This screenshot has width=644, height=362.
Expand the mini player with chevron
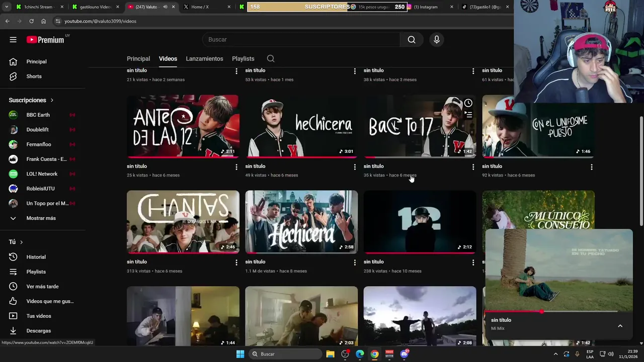(620, 326)
